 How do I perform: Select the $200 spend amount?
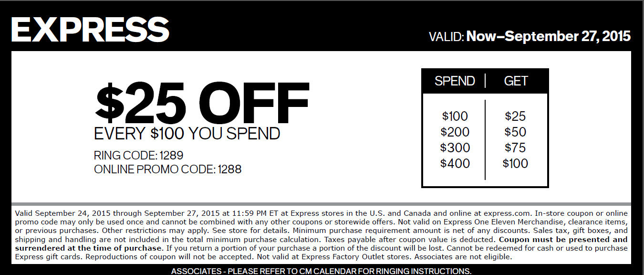455,132
